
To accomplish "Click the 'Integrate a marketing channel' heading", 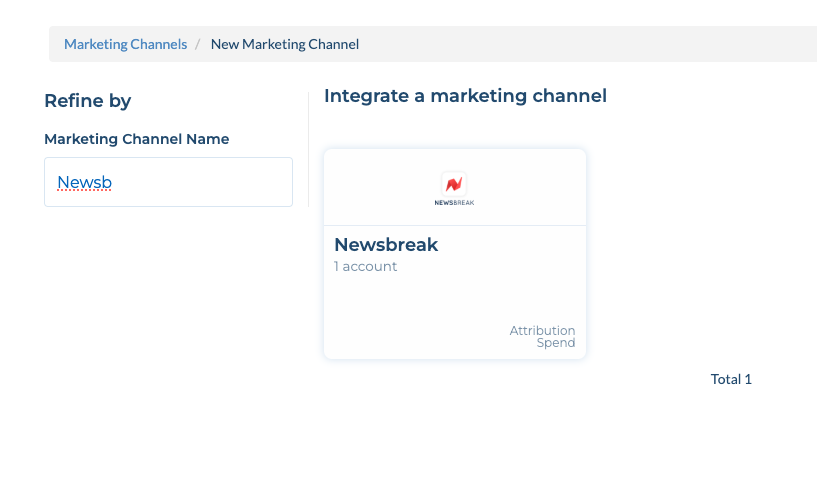I will pyautogui.click(x=465, y=96).
